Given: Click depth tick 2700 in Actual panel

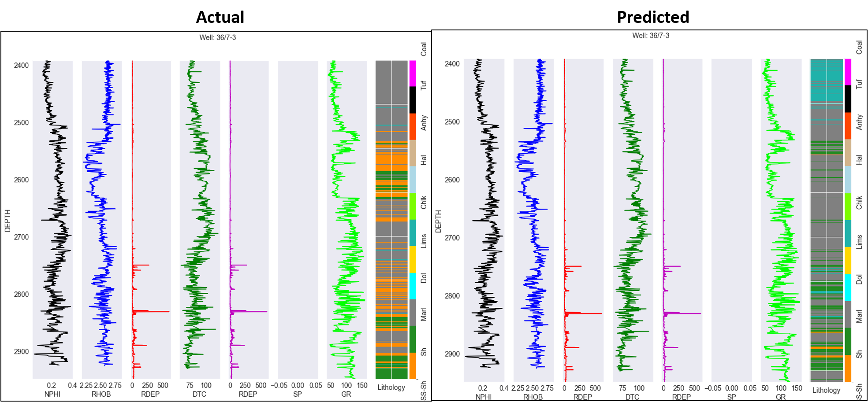Looking at the screenshot, I should tap(21, 237).
